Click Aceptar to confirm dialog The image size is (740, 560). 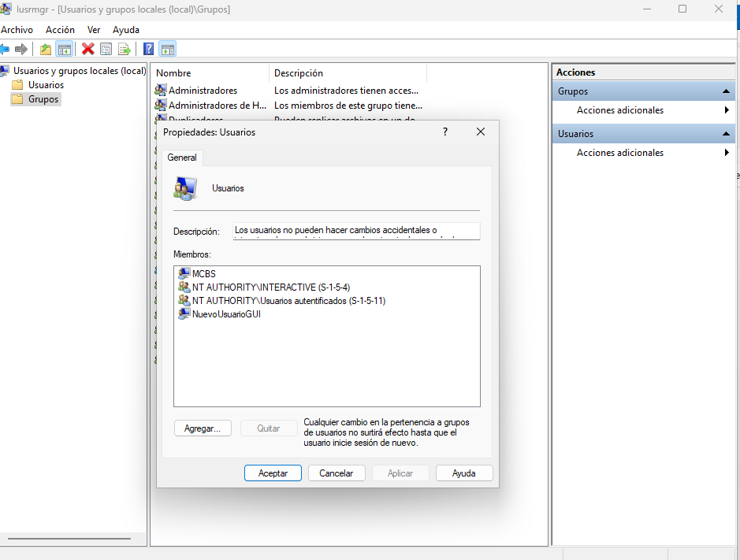pyautogui.click(x=273, y=473)
